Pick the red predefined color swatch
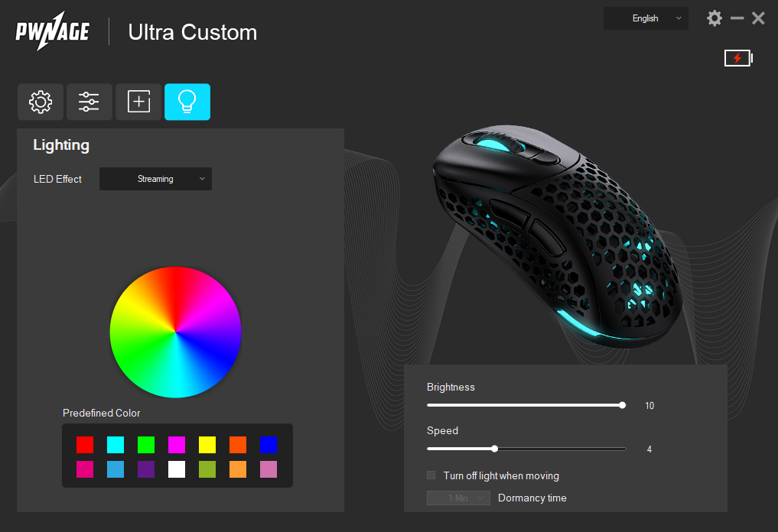Screen dimensions: 778x532 tap(85, 445)
